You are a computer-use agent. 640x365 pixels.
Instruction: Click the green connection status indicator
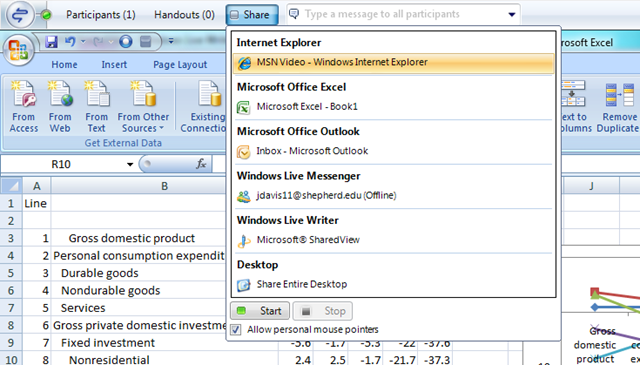(x=47, y=15)
